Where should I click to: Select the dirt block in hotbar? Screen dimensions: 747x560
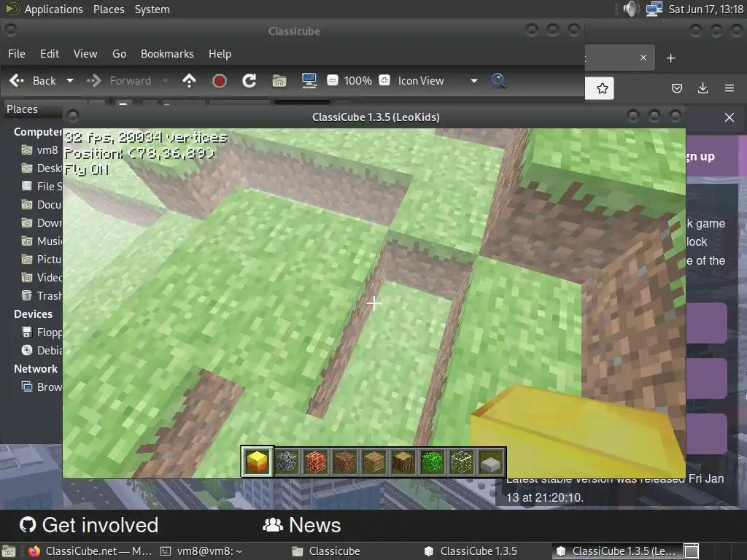[345, 462]
